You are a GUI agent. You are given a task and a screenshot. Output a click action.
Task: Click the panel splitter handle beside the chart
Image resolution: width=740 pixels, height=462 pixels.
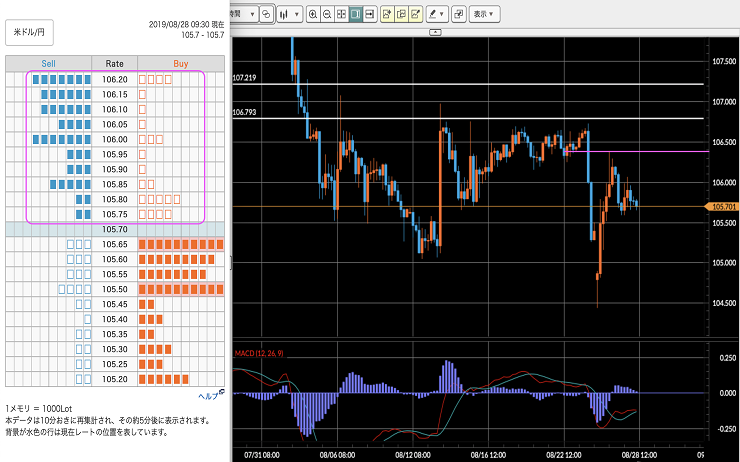tap(231, 262)
